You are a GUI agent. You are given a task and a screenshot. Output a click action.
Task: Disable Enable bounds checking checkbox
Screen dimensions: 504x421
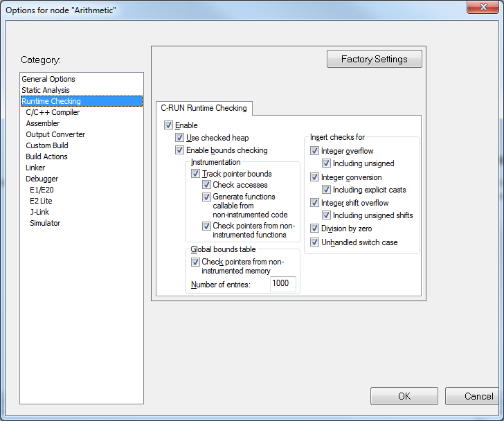(180, 150)
